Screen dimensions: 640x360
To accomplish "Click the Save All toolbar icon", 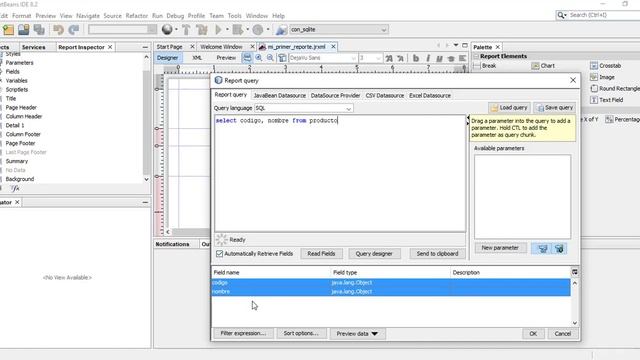I will click(x=39, y=29).
